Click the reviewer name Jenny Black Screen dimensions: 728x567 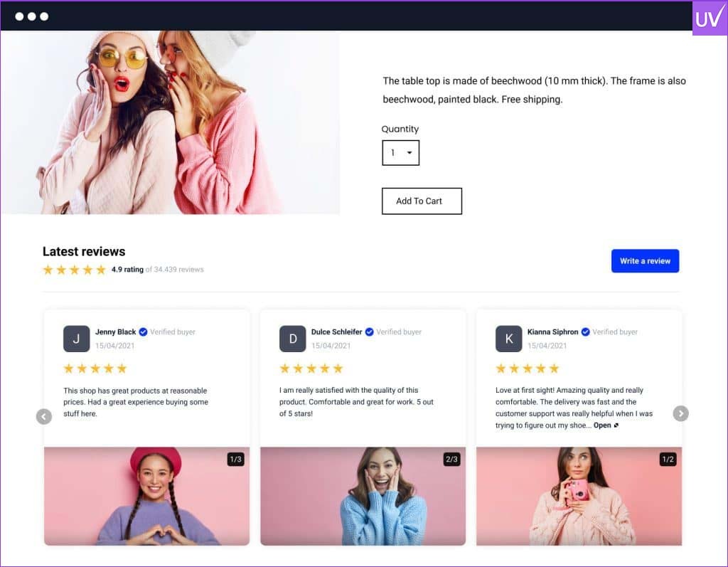click(x=116, y=332)
